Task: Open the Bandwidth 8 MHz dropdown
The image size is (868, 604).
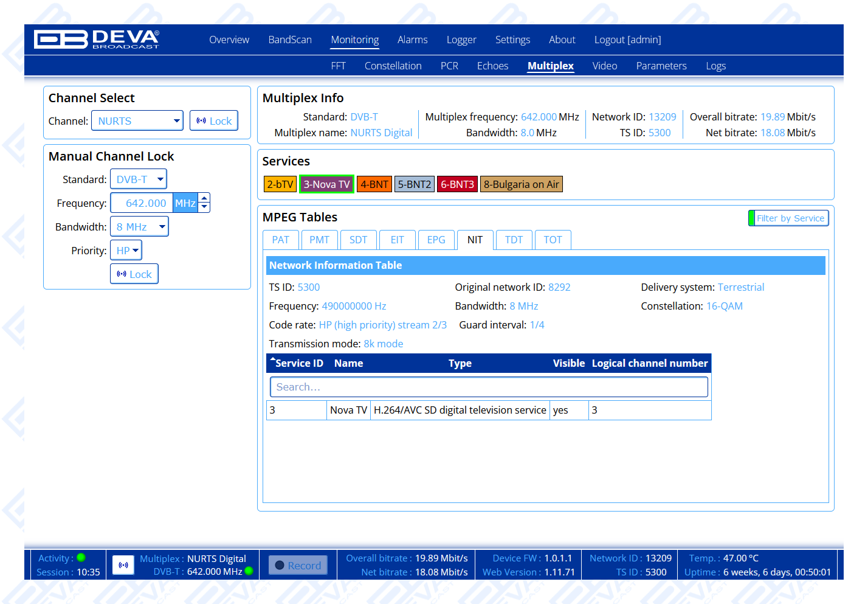Action: coord(139,227)
